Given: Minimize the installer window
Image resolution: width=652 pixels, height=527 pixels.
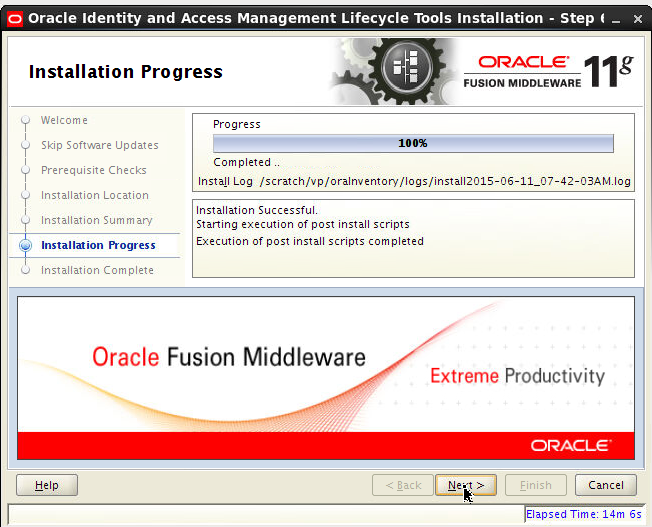Looking at the screenshot, I should (616, 20).
